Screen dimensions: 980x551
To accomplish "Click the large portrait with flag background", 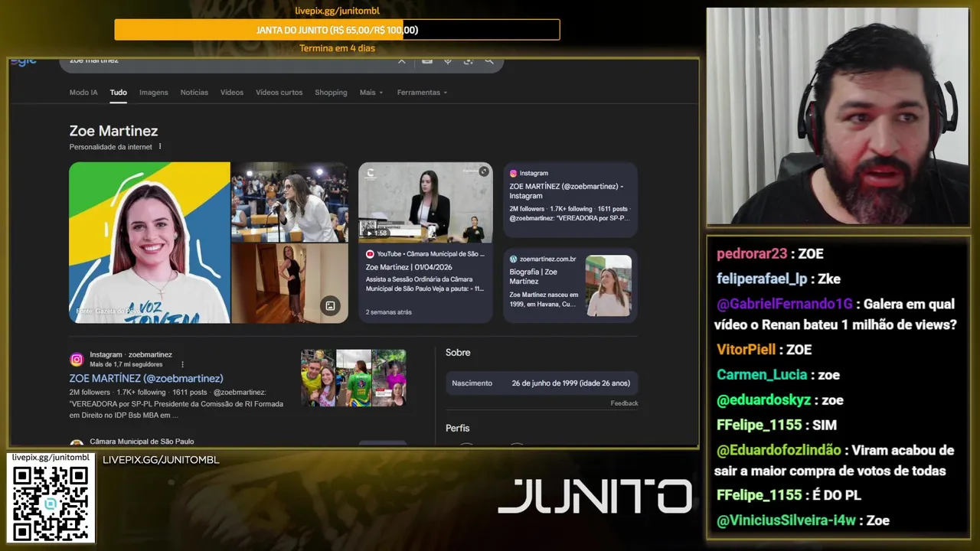I will click(149, 243).
